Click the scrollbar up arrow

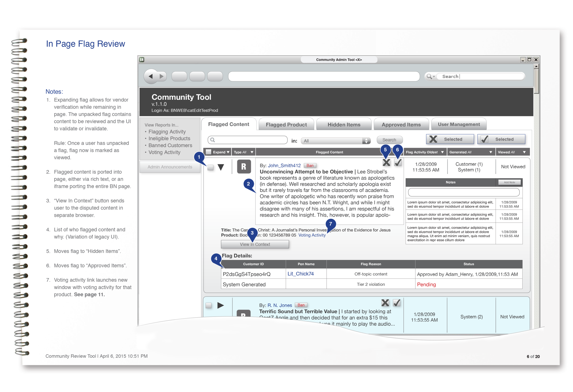click(x=536, y=66)
